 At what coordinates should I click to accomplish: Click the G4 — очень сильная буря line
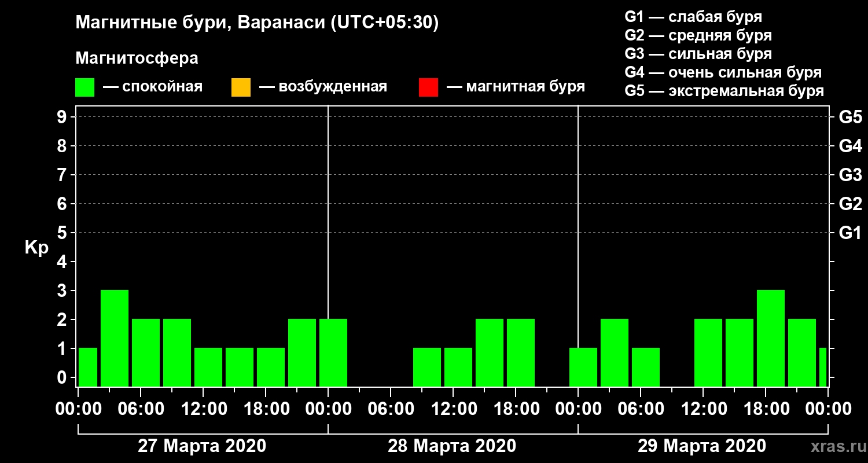click(723, 72)
